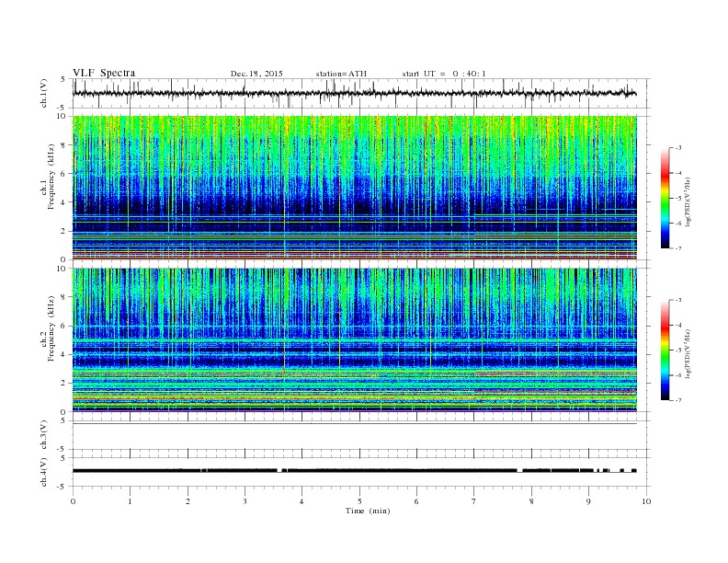Click the '4' kHz tick on ch.2 spectrogram
Screen dimensions: 728x563
coord(64,354)
